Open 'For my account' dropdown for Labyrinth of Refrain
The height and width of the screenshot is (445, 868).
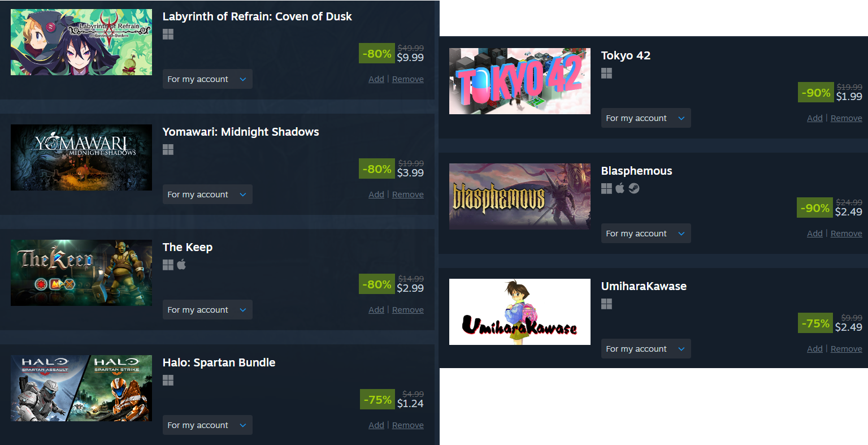tap(207, 79)
